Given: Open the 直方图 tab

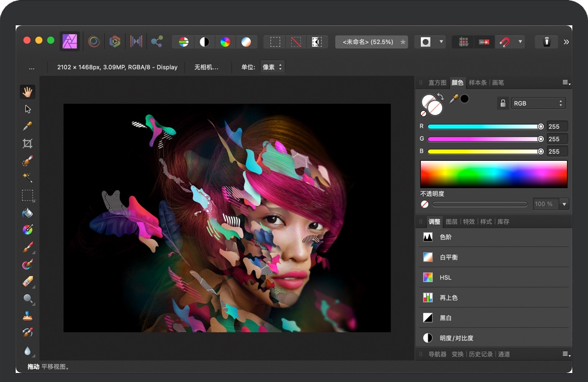Looking at the screenshot, I should pyautogui.click(x=437, y=83).
